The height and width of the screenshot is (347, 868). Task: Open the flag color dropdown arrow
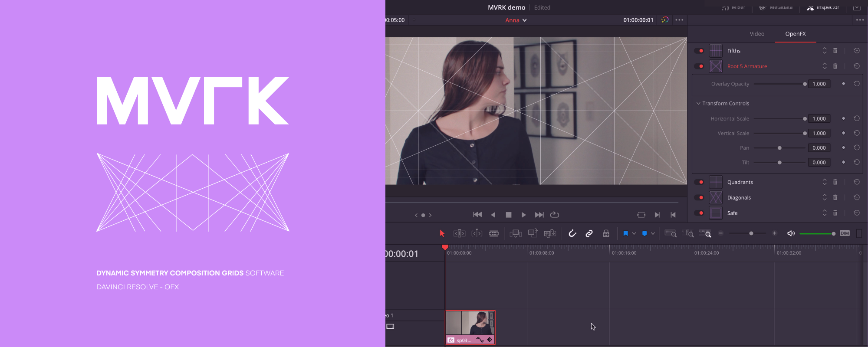point(634,233)
